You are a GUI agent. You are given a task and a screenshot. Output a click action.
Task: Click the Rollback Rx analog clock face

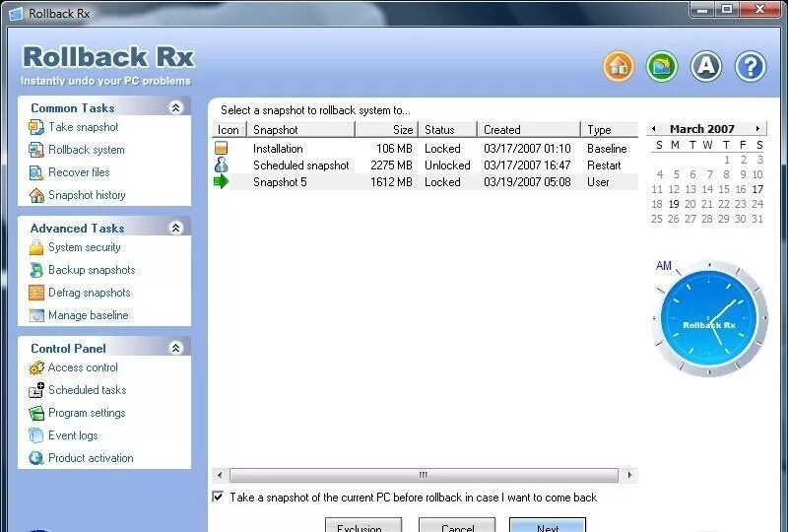pos(708,318)
